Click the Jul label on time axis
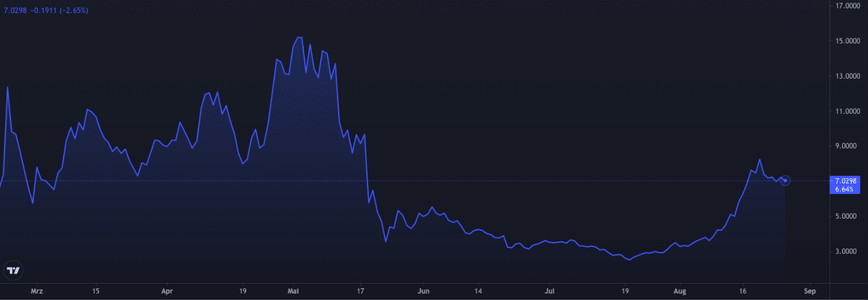The width and height of the screenshot is (868, 300). coord(549,292)
